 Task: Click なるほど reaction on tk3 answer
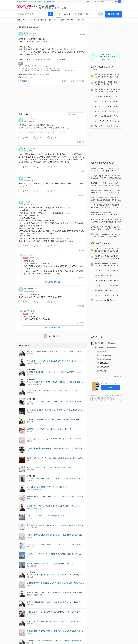point(25,138)
